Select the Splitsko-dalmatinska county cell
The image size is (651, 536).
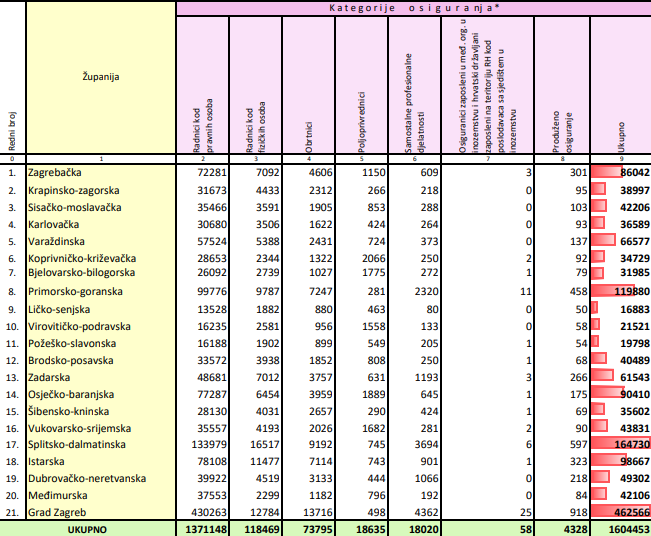point(76,443)
